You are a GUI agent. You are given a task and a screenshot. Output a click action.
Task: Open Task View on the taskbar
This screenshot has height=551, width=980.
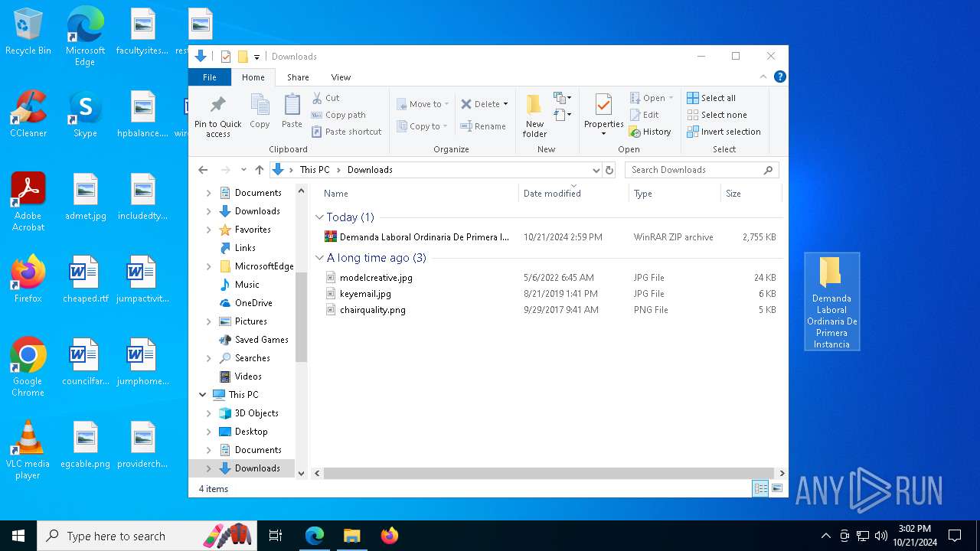pyautogui.click(x=276, y=536)
